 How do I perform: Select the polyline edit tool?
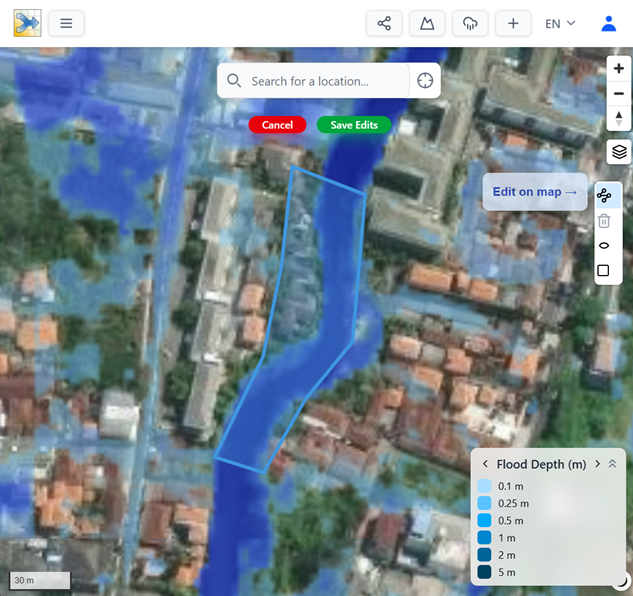tap(604, 196)
